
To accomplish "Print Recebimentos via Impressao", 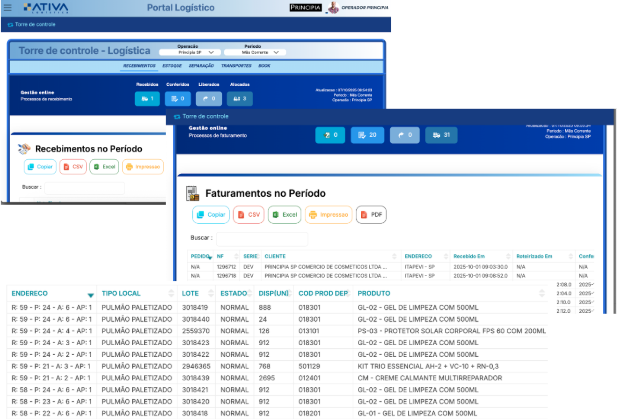I will pyautogui.click(x=143, y=167).
